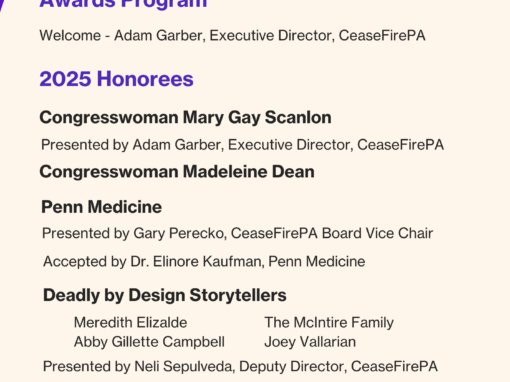Click the Deputy Director title text
The image size is (510, 382).
(x=291, y=367)
